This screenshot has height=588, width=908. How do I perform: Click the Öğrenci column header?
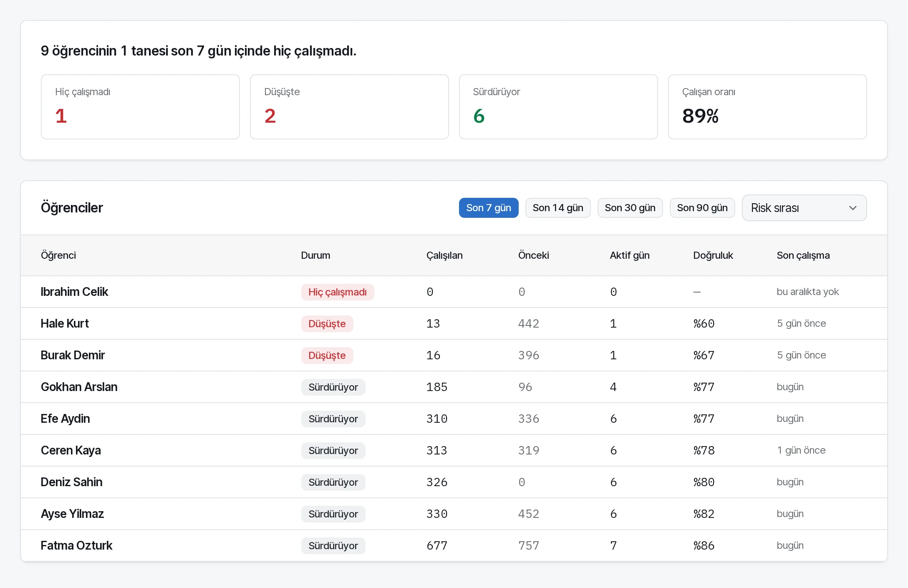pos(58,255)
